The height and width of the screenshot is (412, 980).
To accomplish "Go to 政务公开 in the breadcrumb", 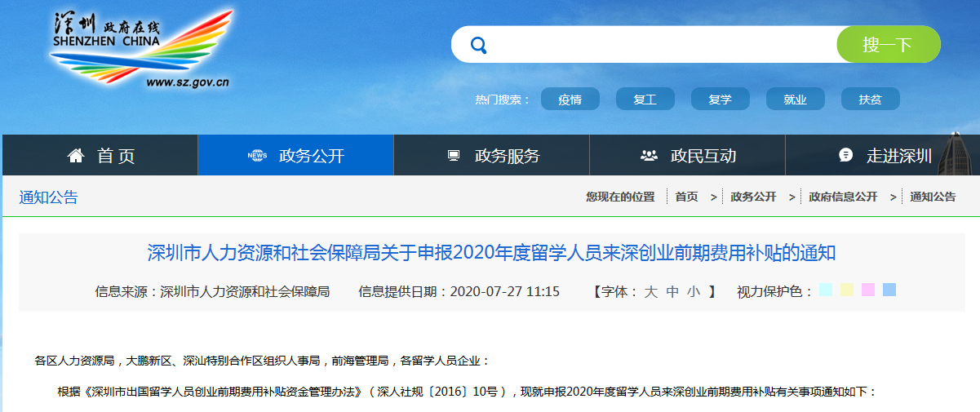I will 754,197.
